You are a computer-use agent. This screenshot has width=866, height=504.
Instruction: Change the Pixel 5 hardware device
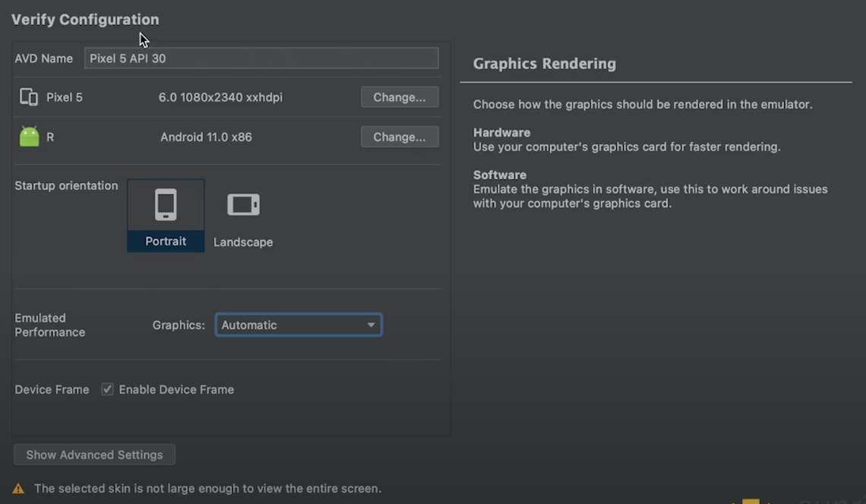[400, 97]
